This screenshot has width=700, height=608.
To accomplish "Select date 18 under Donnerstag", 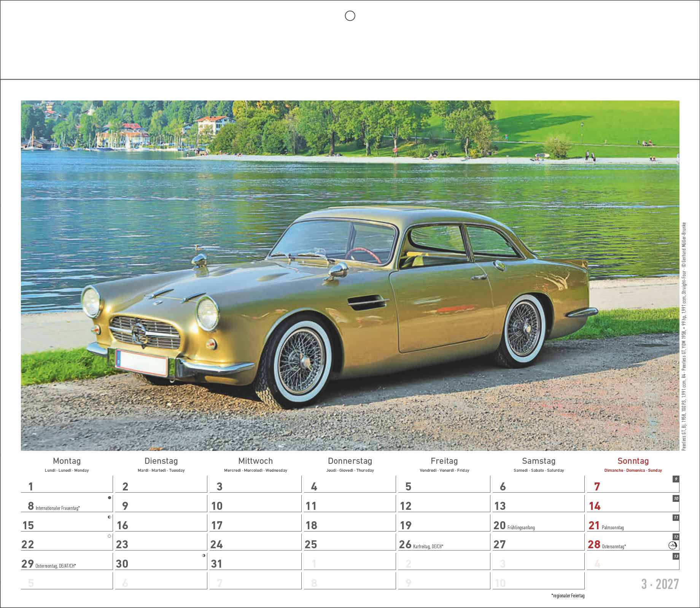I will (311, 525).
